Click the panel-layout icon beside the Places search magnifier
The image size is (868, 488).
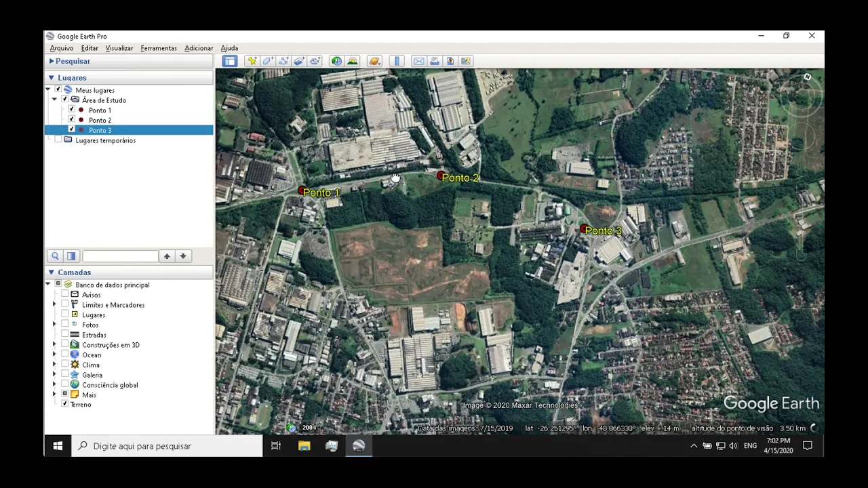71,256
